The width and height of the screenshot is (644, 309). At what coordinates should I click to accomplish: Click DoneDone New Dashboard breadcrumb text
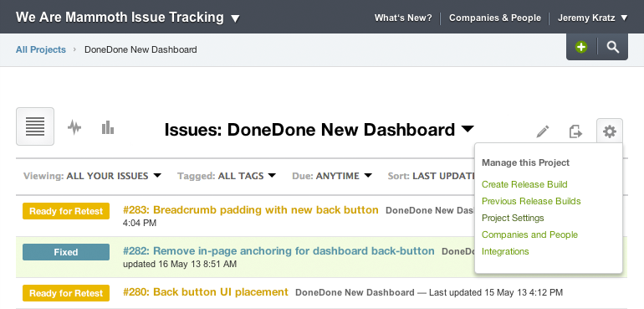[x=141, y=49]
